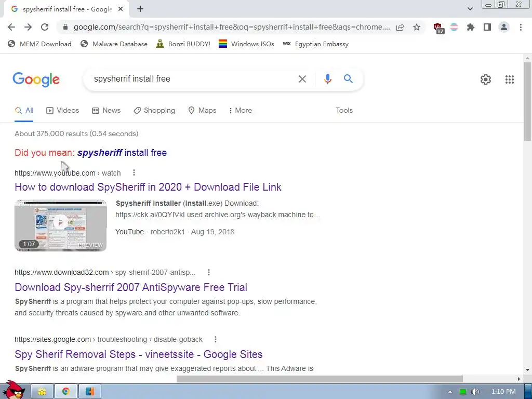
Task: Open the Extensions puzzle piece menu
Action: coord(471,27)
